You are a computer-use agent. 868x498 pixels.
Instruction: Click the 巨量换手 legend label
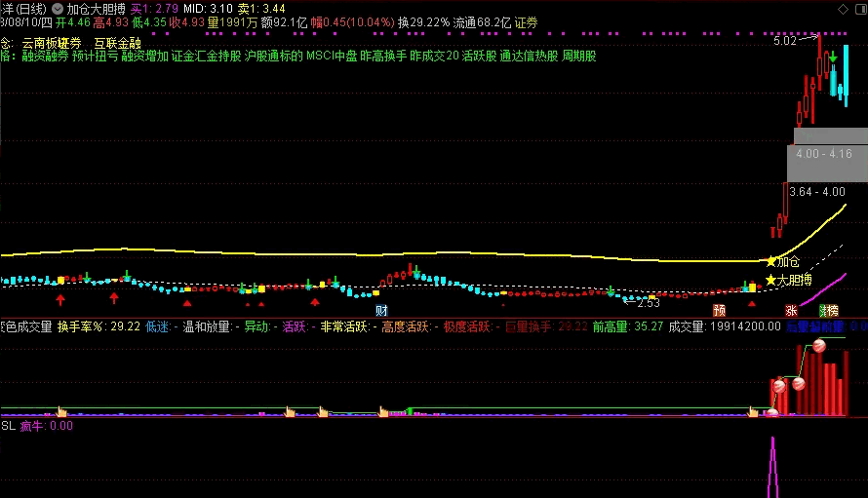pyautogui.click(x=528, y=326)
